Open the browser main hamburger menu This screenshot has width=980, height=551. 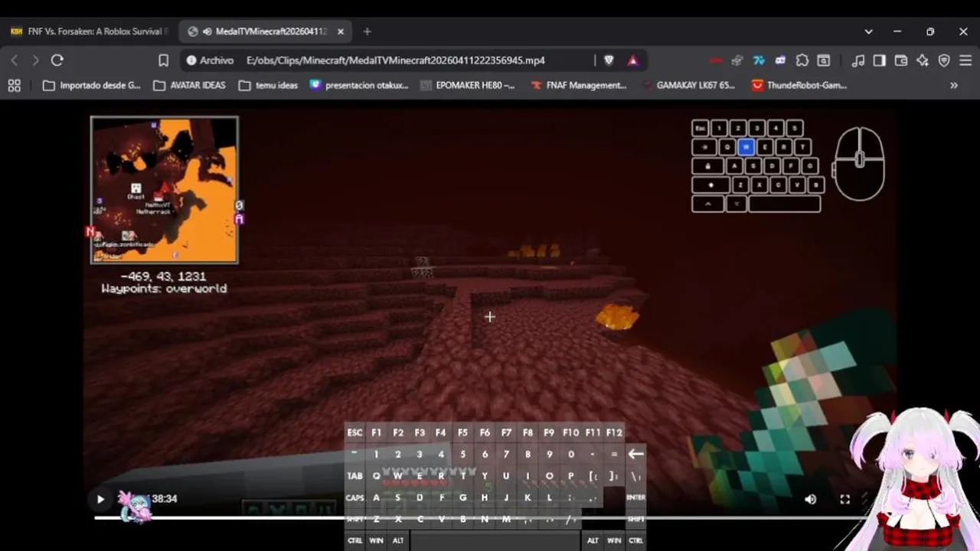click(965, 60)
